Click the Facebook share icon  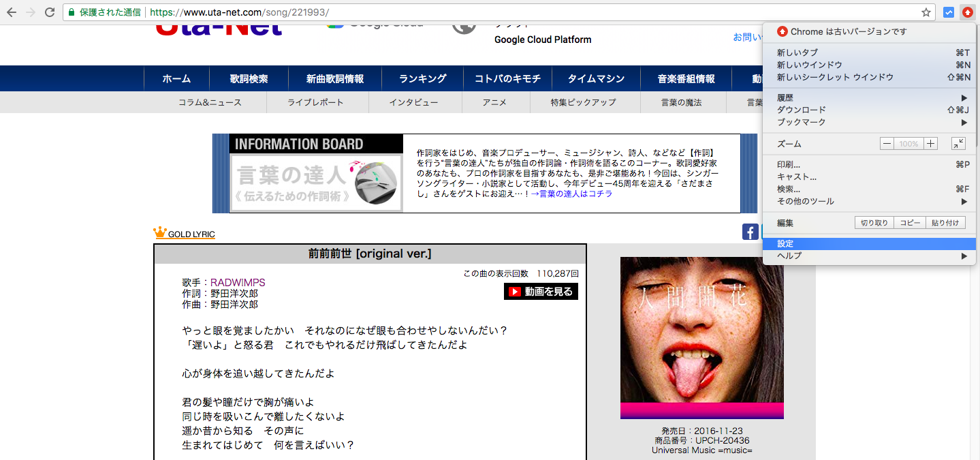(x=750, y=232)
